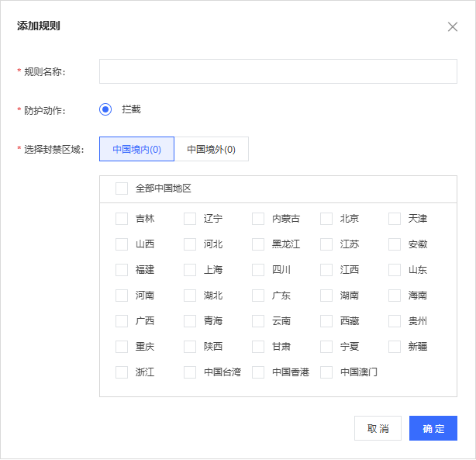Confirm with the 确定 button
The height and width of the screenshot is (460, 476).
[x=433, y=428]
